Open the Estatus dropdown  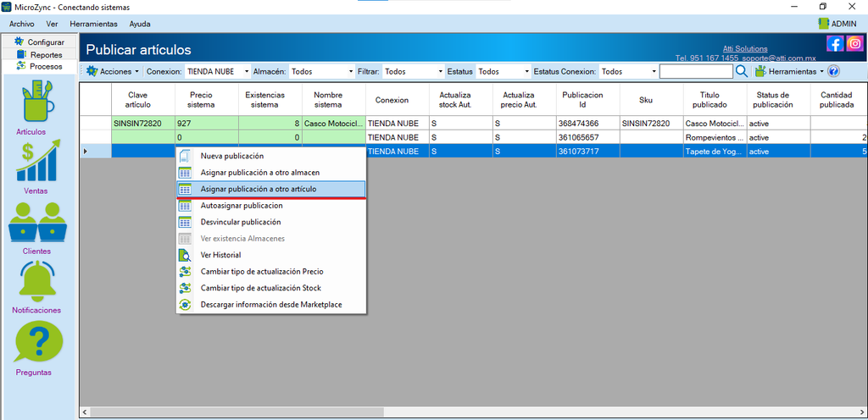tap(526, 72)
